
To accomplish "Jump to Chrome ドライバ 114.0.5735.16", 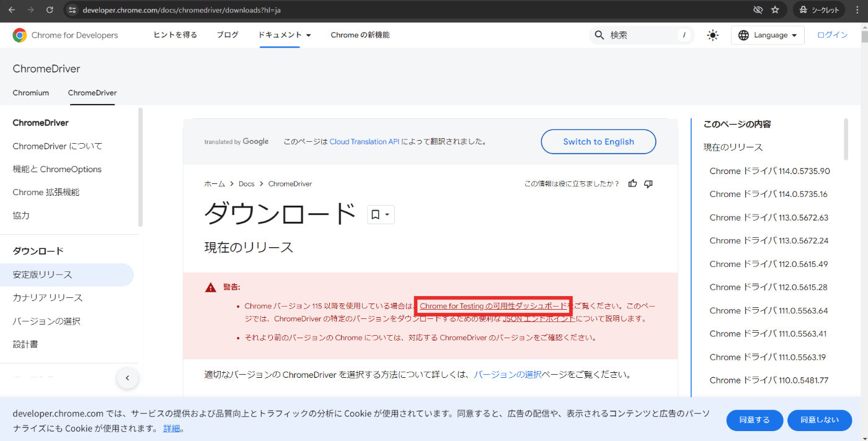I will 768,194.
